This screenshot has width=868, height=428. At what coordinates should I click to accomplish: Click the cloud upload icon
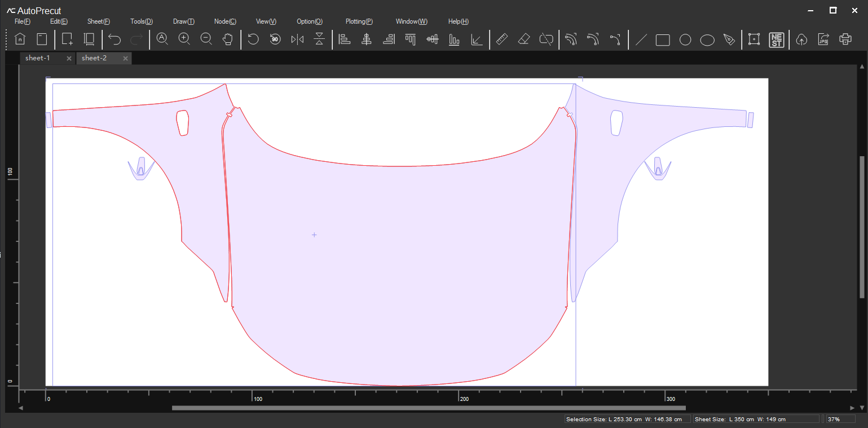pyautogui.click(x=801, y=39)
